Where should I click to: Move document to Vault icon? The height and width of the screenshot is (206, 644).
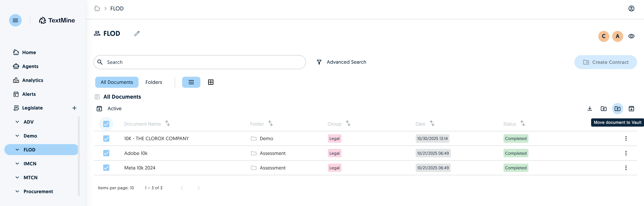point(617,108)
